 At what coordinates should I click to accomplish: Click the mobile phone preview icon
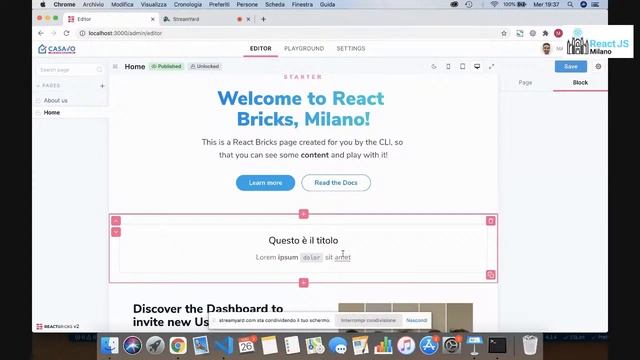[448, 67]
